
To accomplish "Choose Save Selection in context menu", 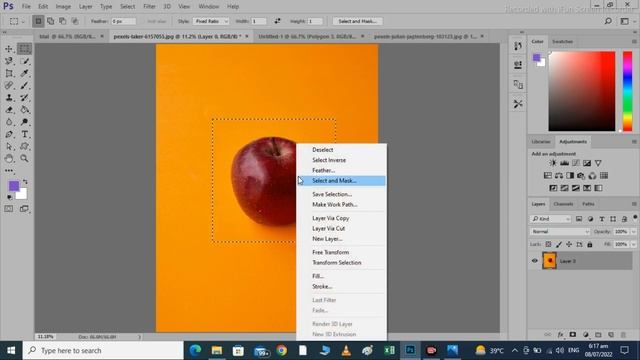I will coord(342,194).
